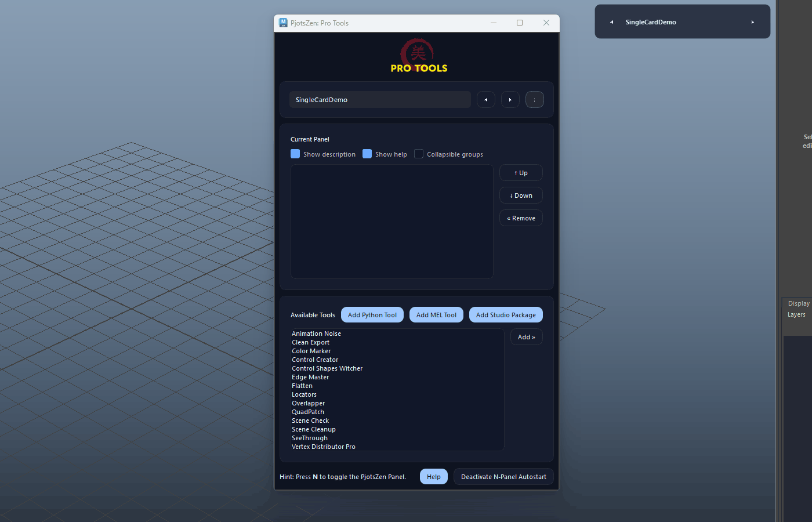Maximize the PjotsZen Pro Tools window

click(520, 23)
